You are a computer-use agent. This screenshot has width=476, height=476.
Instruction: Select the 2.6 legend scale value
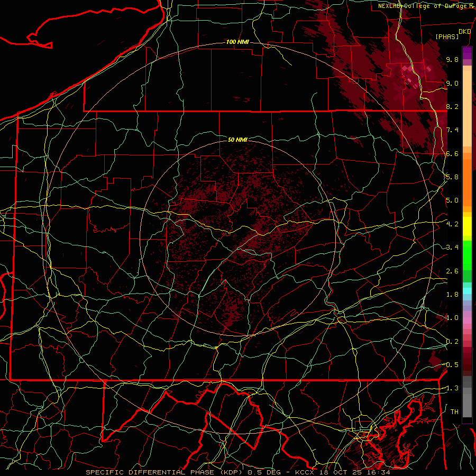pos(452,271)
